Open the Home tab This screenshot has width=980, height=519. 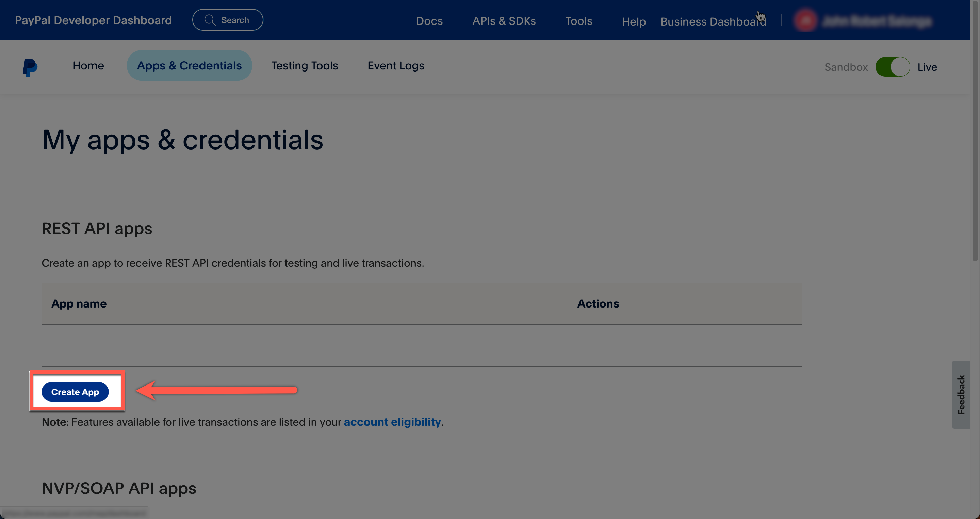[x=88, y=65]
